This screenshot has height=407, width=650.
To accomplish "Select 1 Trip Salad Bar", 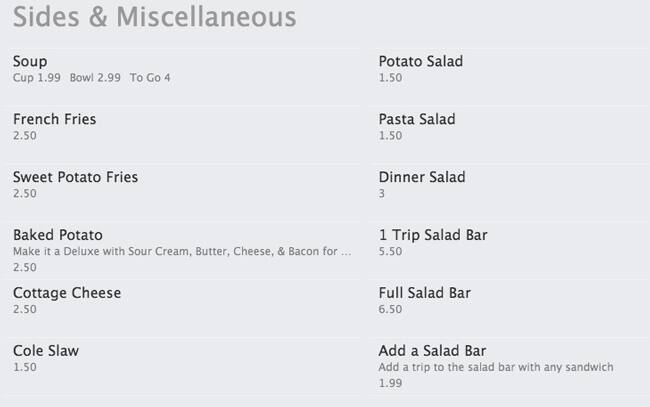I will [x=433, y=236].
